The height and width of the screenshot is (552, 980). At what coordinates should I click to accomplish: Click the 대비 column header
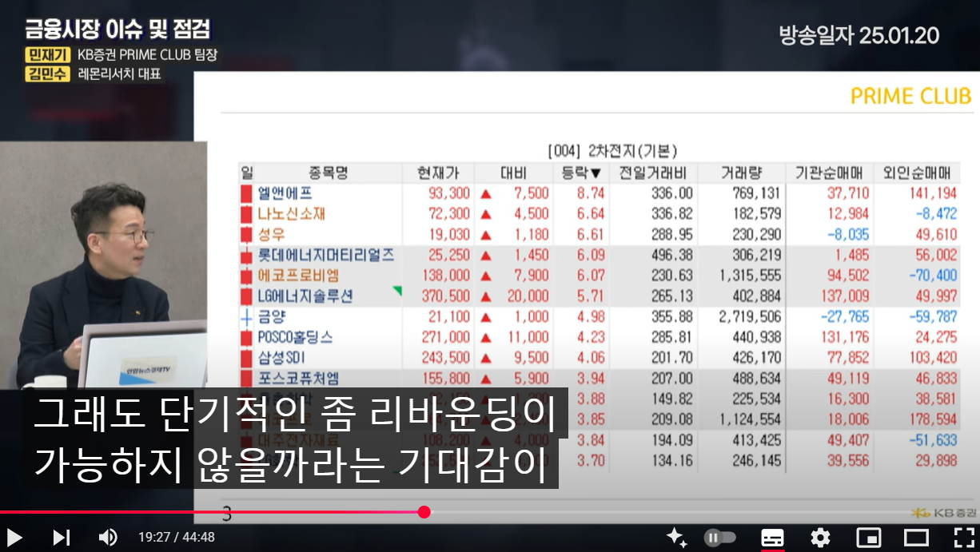tap(512, 173)
